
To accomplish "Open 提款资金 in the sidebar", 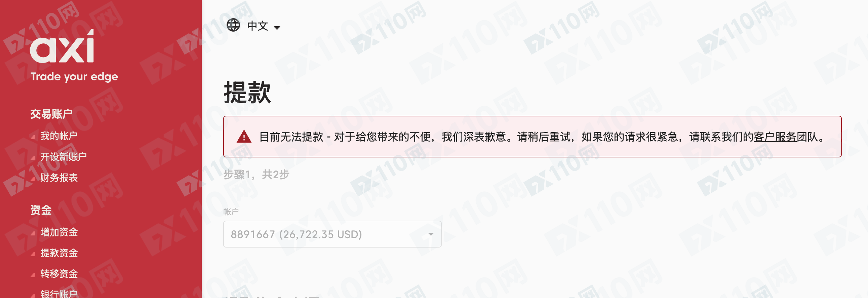I will [59, 253].
